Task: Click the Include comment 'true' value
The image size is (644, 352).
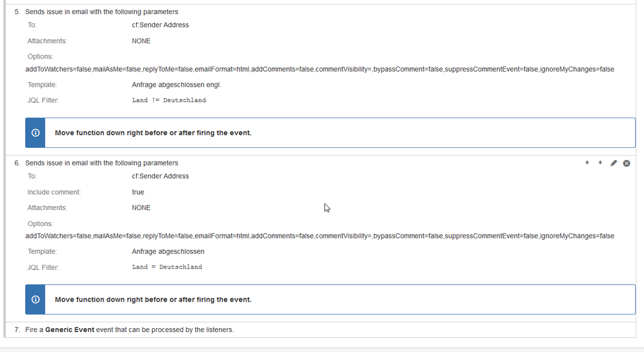Action: point(138,192)
